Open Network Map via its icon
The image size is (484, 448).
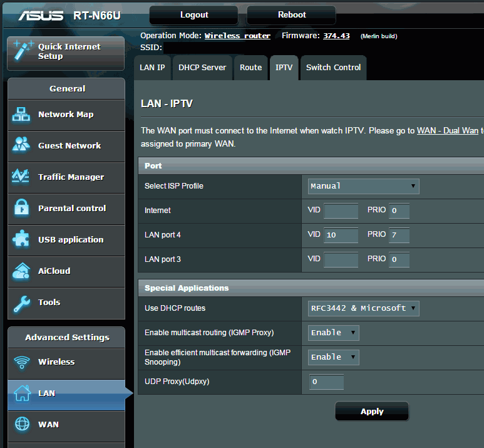coord(22,115)
